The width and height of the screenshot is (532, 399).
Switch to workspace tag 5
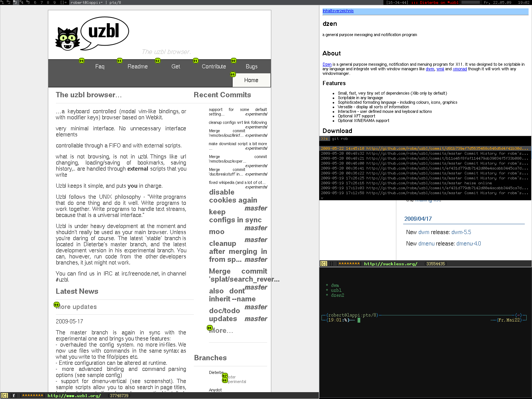[28, 2]
